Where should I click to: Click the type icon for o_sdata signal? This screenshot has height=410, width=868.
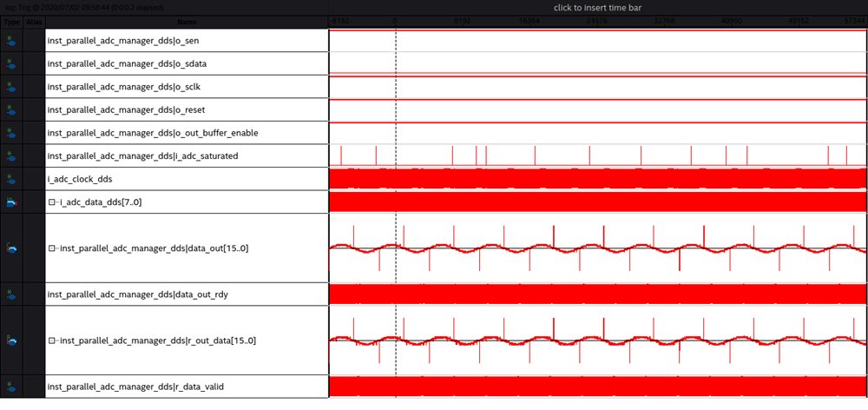point(11,63)
